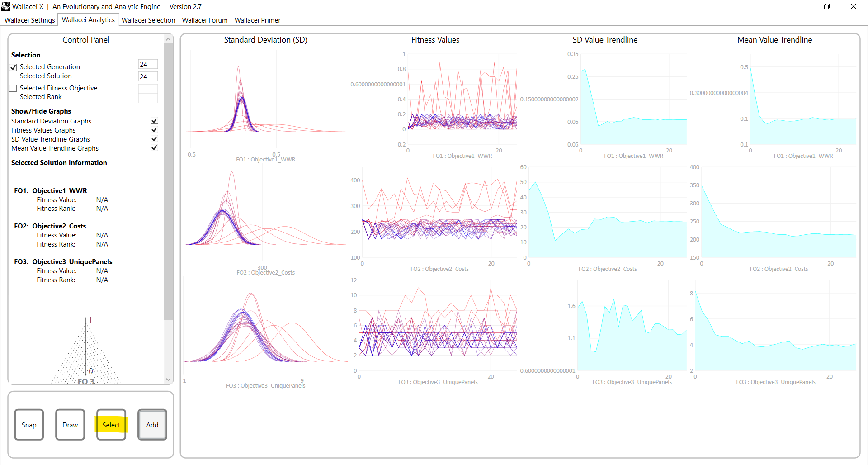Open the Wallacei Primer tab
868x465 pixels.
(x=257, y=20)
